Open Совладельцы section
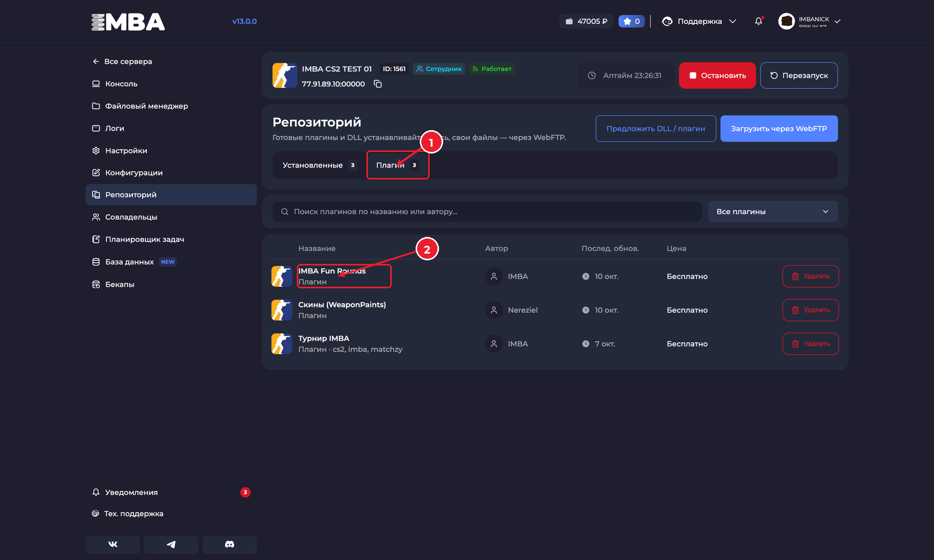Viewport: 934px width, 560px height. (171, 217)
